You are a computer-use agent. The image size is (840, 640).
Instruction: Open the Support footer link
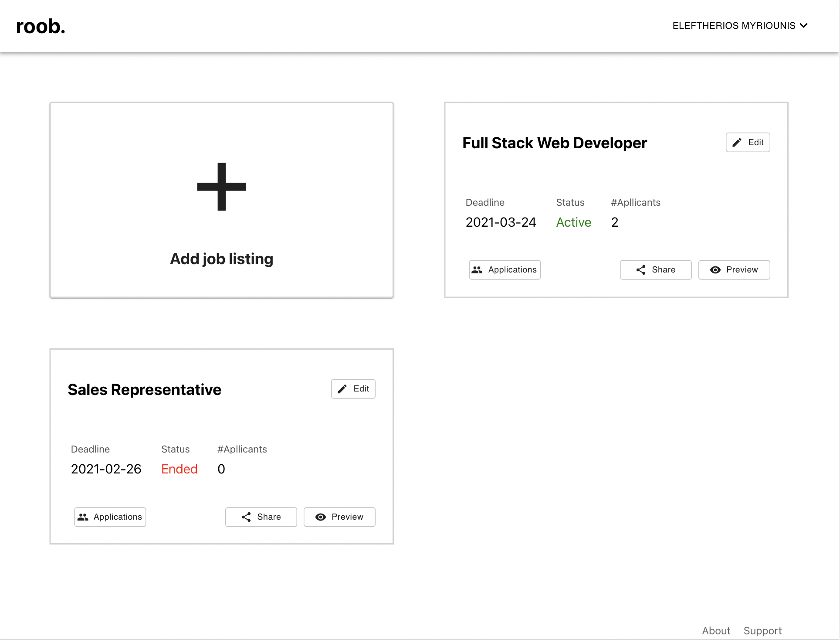click(x=762, y=630)
